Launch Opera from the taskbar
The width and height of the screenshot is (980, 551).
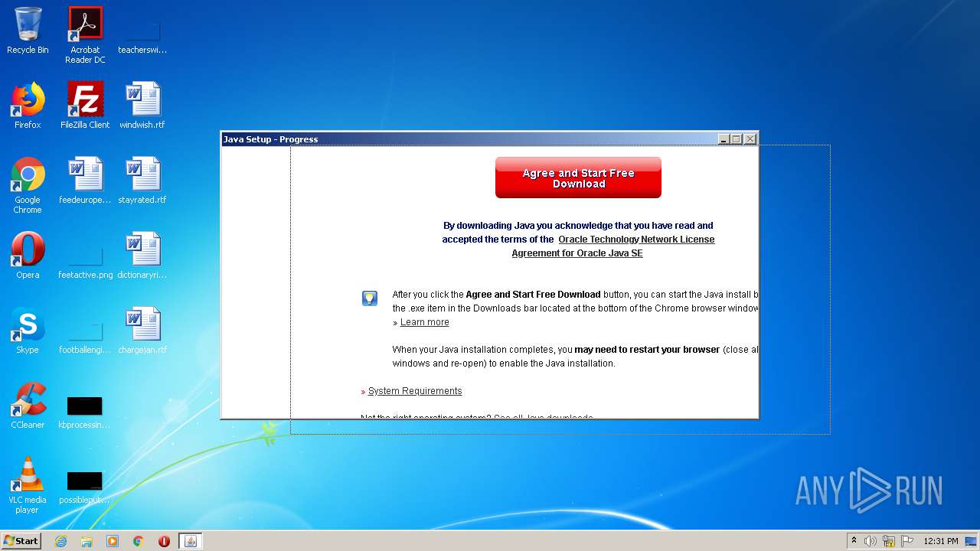[x=164, y=541]
